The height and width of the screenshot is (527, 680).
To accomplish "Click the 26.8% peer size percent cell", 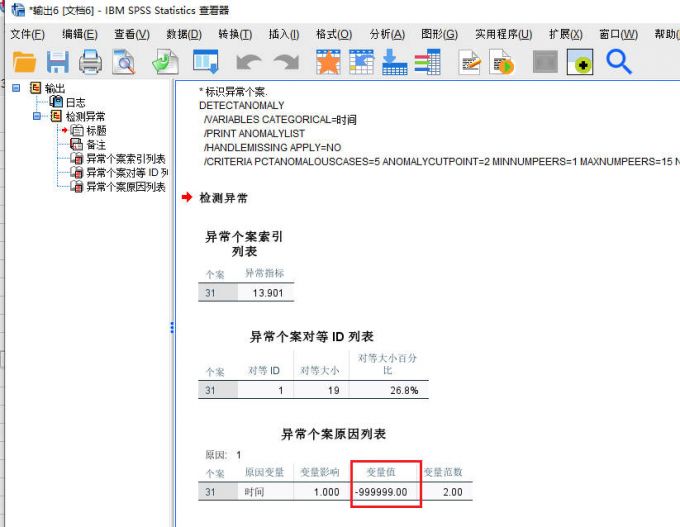I will [404, 390].
